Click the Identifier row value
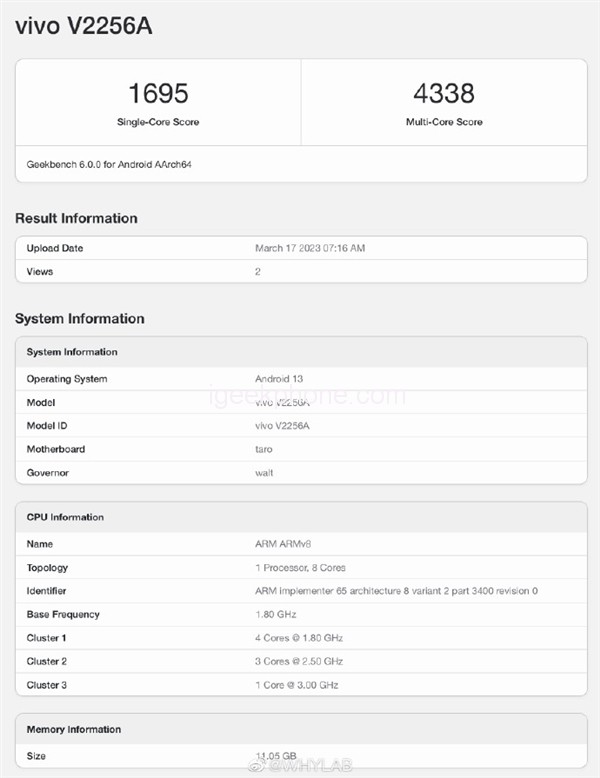The height and width of the screenshot is (778, 600). 396,591
